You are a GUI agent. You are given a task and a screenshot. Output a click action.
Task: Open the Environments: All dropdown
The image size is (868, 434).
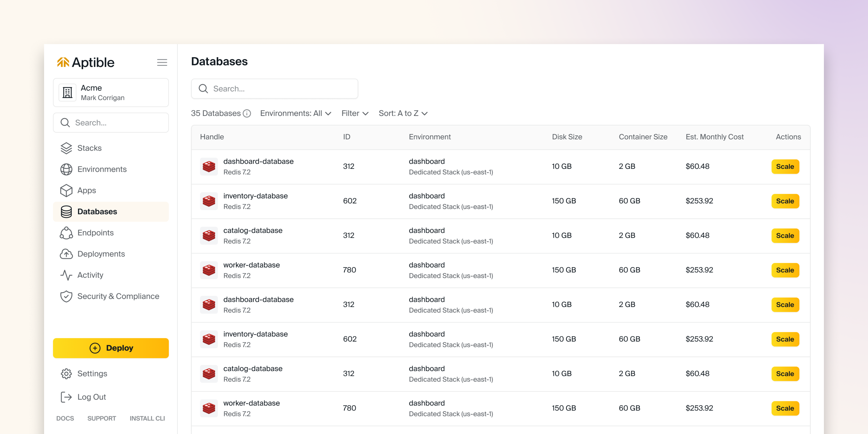[x=295, y=114]
